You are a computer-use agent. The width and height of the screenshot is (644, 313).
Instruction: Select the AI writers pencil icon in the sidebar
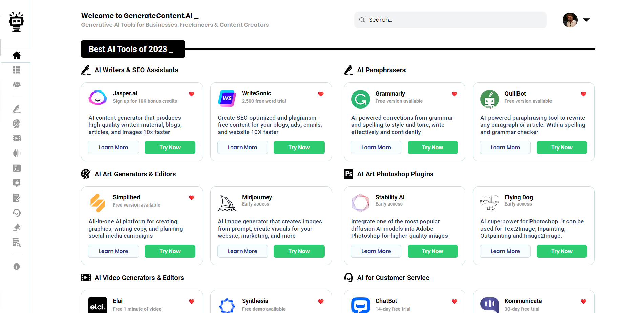coord(17,109)
